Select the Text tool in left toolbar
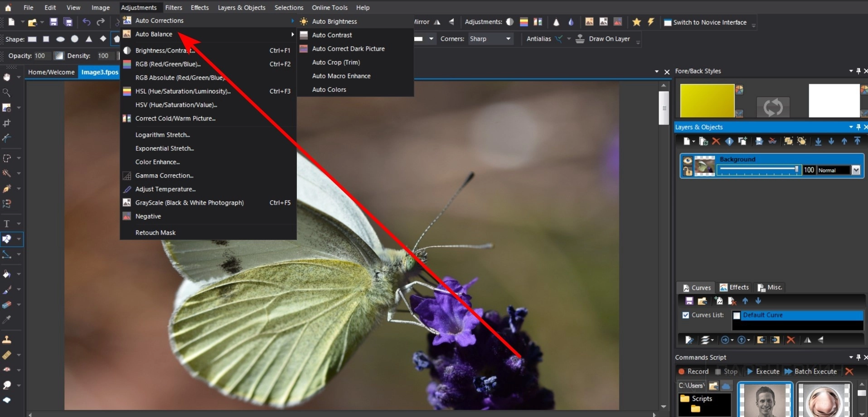The width and height of the screenshot is (868, 417). coord(7,224)
